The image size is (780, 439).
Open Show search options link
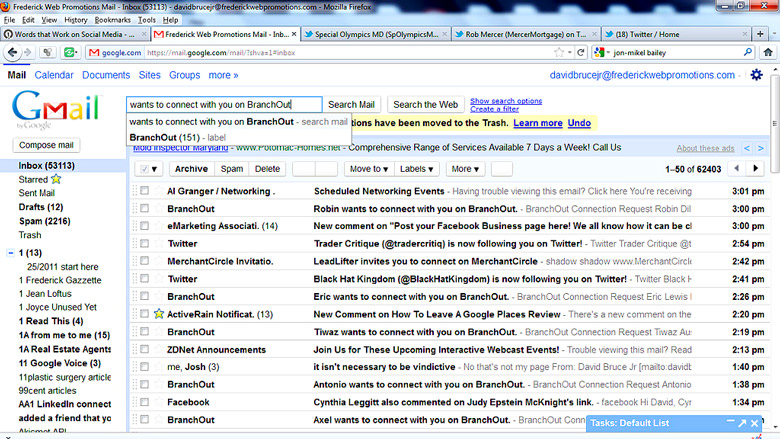506,101
